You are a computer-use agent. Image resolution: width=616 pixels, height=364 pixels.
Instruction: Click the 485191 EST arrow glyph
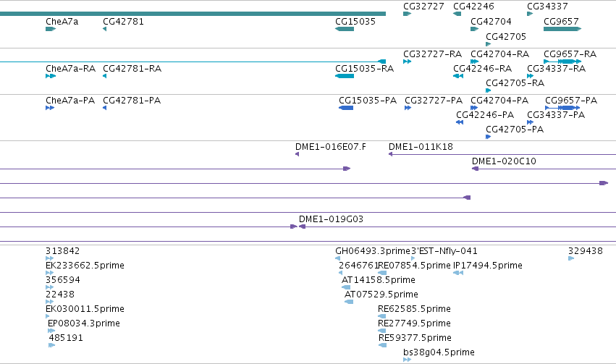pyautogui.click(x=52, y=345)
